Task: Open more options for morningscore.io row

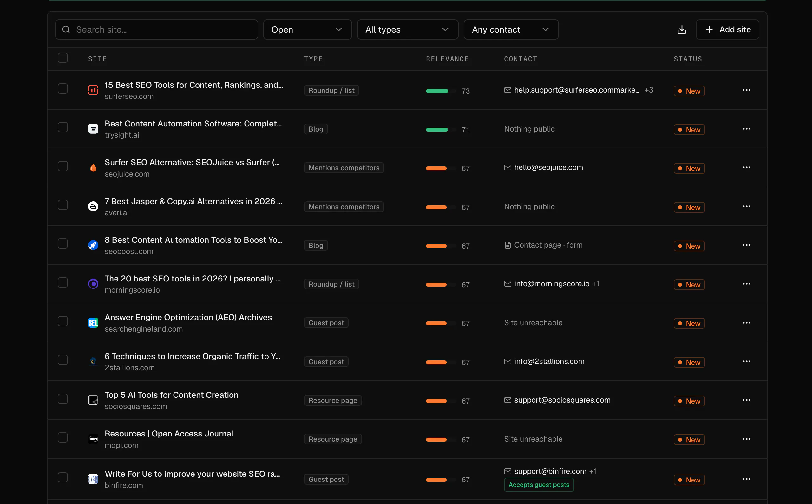Action: click(746, 284)
